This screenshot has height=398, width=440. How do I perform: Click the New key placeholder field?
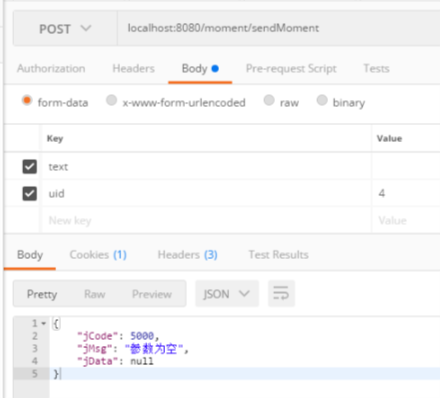207,220
